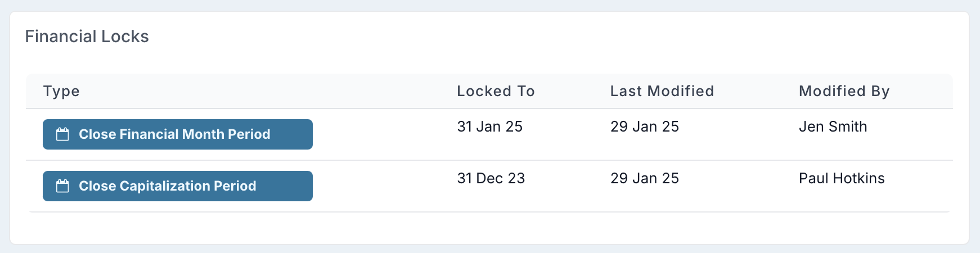
Task: Select the capitalization period table row
Action: pyautogui.click(x=489, y=186)
